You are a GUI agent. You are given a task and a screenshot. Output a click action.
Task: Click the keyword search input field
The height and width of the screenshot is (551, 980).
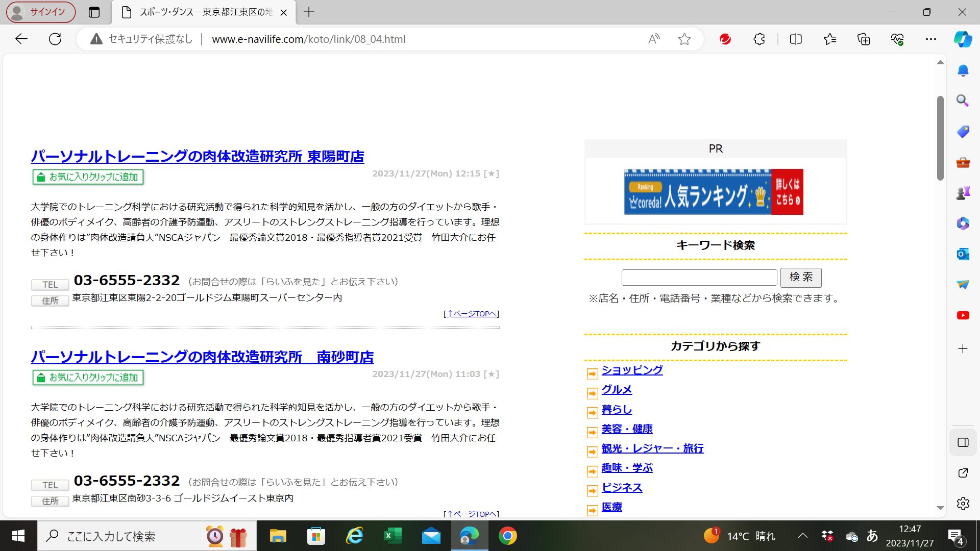click(699, 278)
